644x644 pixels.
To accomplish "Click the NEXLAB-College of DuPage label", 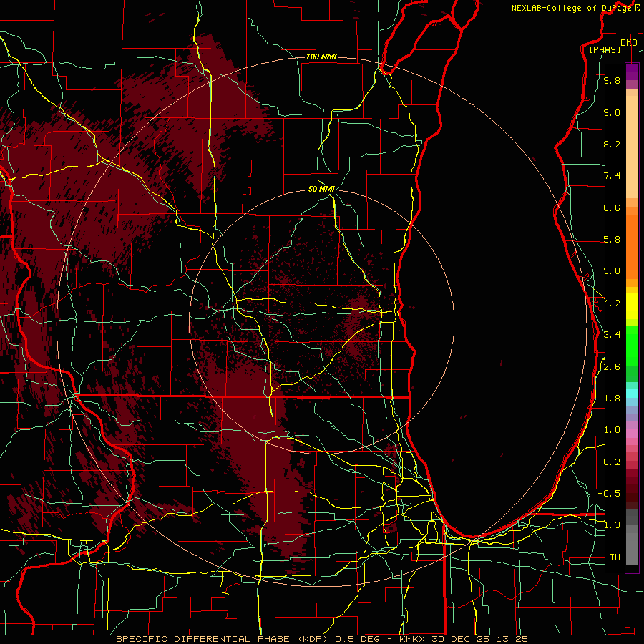I will 572,8.
